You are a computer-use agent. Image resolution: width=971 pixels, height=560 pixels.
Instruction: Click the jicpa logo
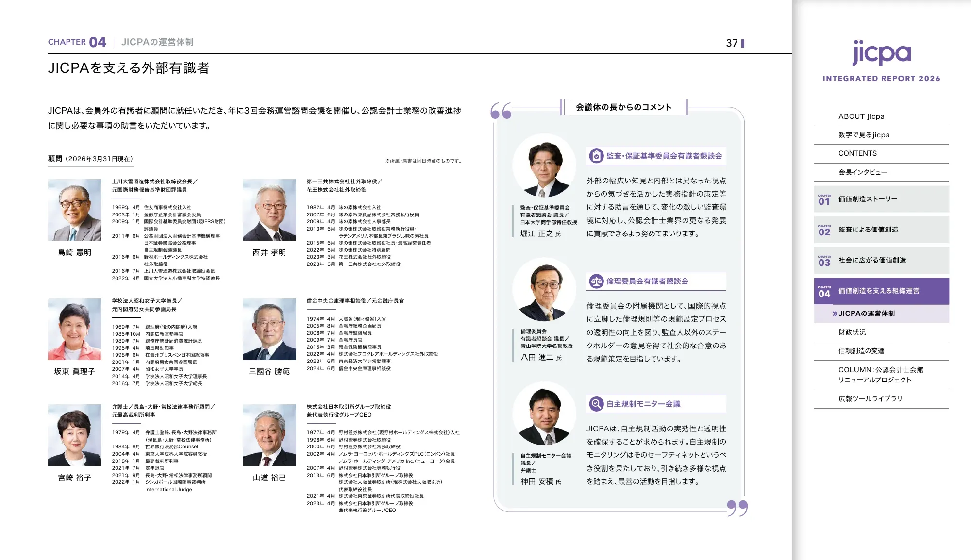[881, 53]
